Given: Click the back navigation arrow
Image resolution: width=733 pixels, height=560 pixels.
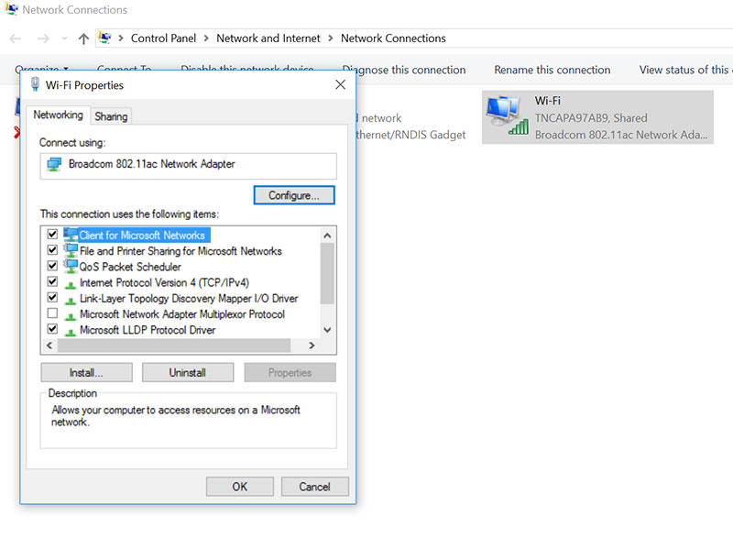Looking at the screenshot, I should tap(15, 38).
